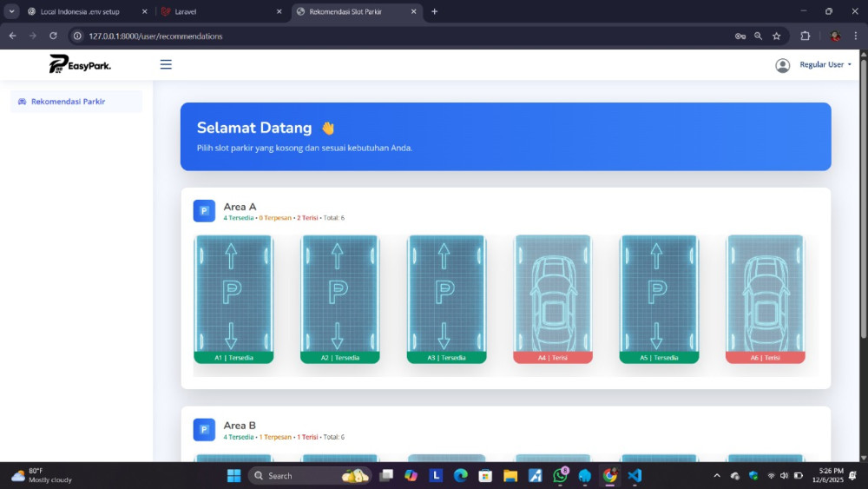Open a new browser tab

tap(434, 11)
